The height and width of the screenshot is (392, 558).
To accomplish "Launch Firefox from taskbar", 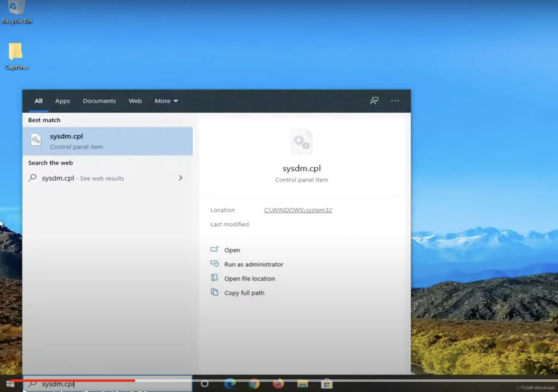I will [278, 384].
